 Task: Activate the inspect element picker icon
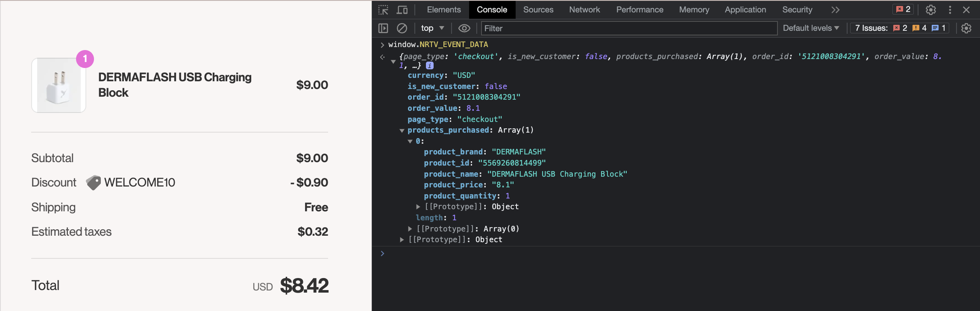click(x=383, y=10)
